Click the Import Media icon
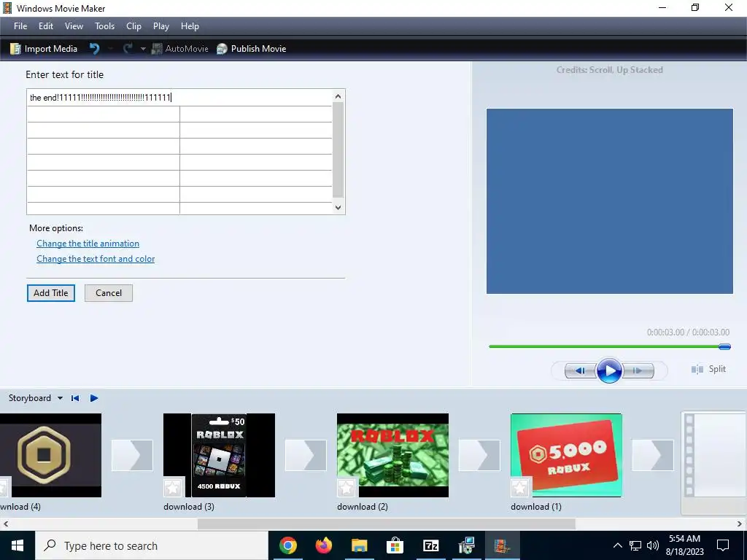 click(15, 49)
